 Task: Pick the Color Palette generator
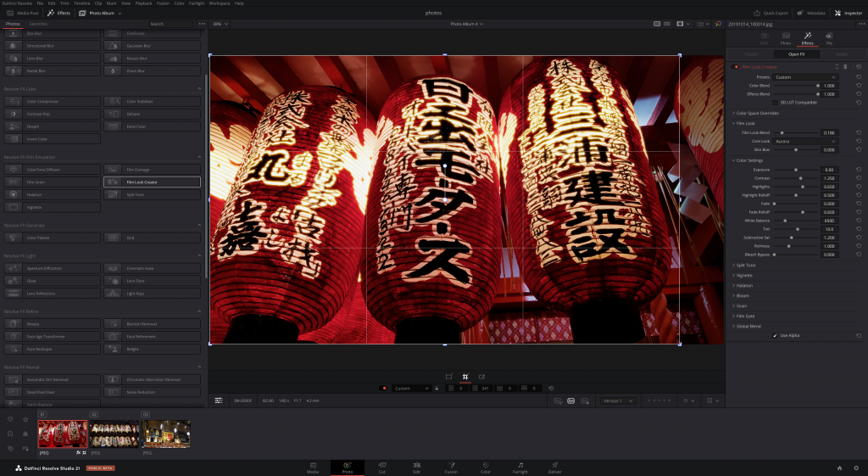point(52,238)
